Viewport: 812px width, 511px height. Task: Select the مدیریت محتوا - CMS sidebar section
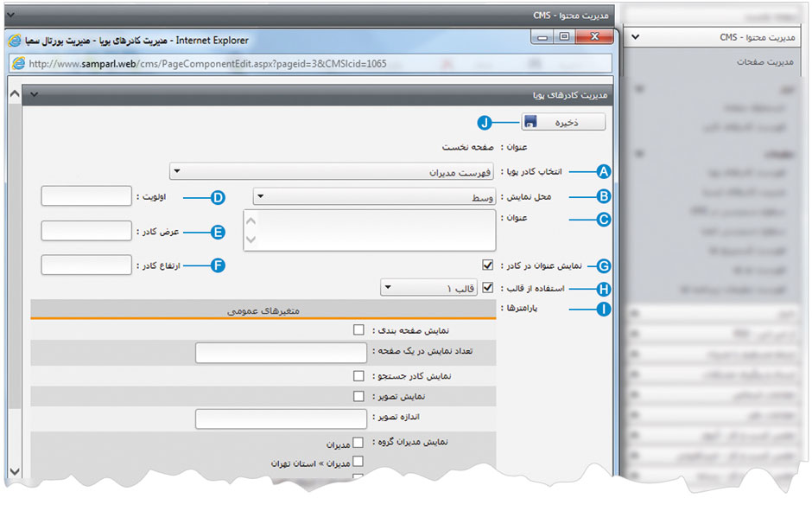coord(717,38)
